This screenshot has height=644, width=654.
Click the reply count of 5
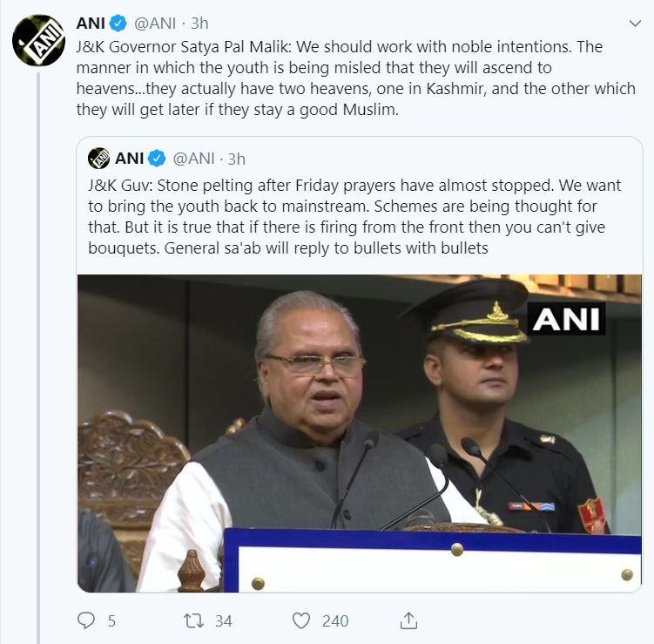[x=111, y=620]
